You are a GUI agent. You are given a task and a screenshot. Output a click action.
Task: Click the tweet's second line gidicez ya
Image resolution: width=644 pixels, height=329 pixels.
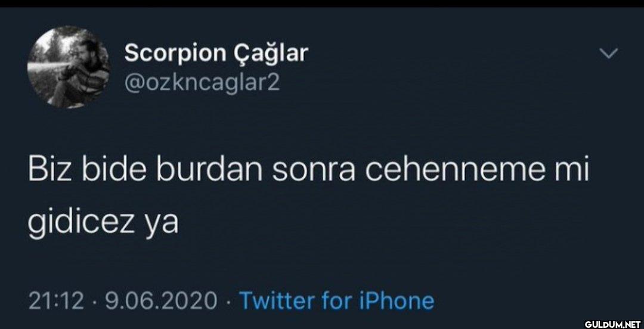(103, 225)
